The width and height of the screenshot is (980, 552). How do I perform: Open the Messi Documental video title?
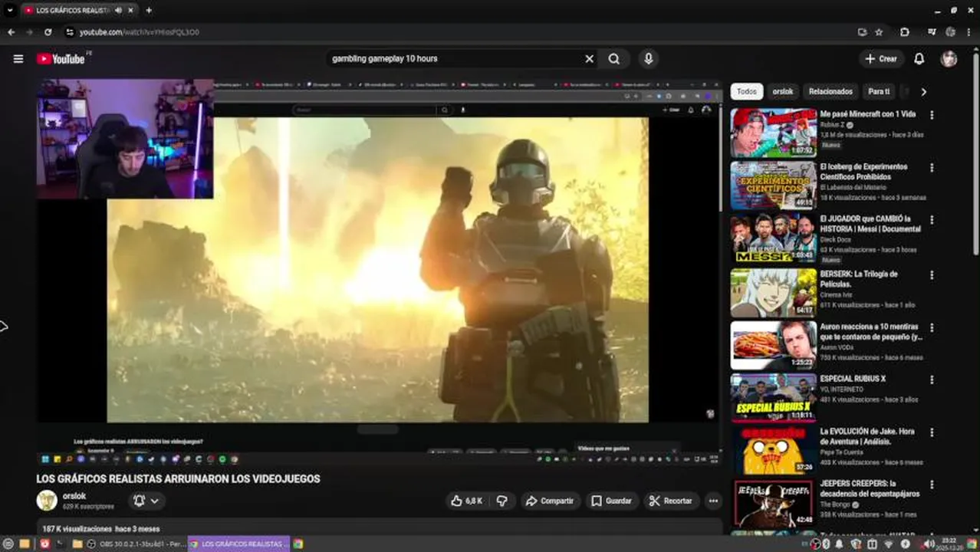(x=870, y=224)
